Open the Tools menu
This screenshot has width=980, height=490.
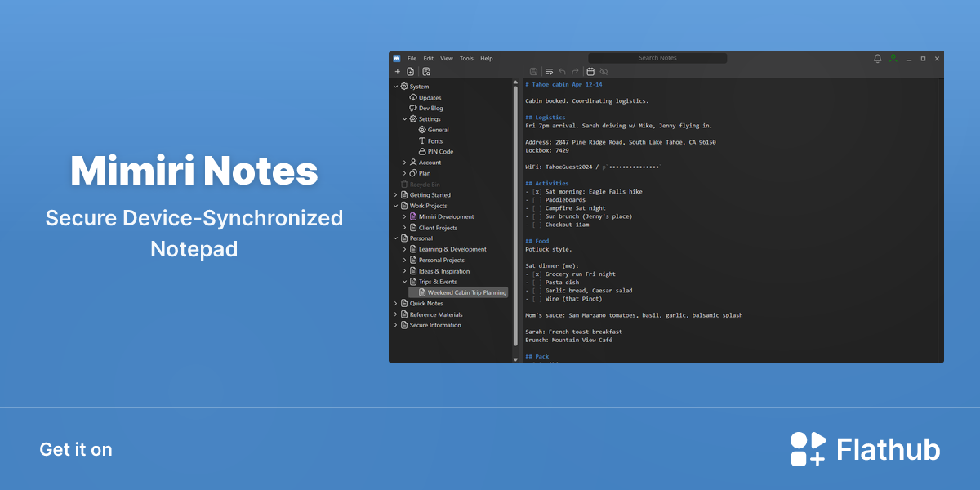pos(466,59)
